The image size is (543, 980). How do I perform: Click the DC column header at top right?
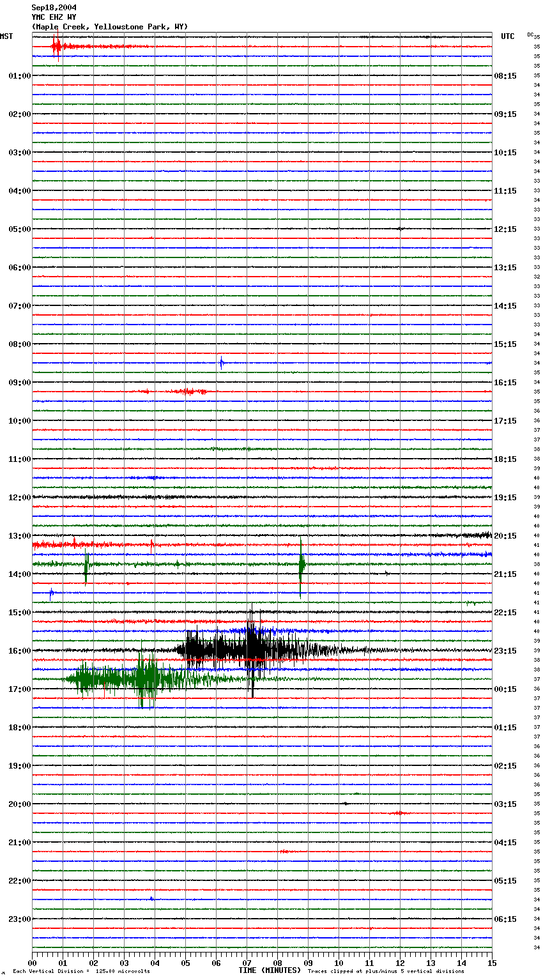pos(530,34)
